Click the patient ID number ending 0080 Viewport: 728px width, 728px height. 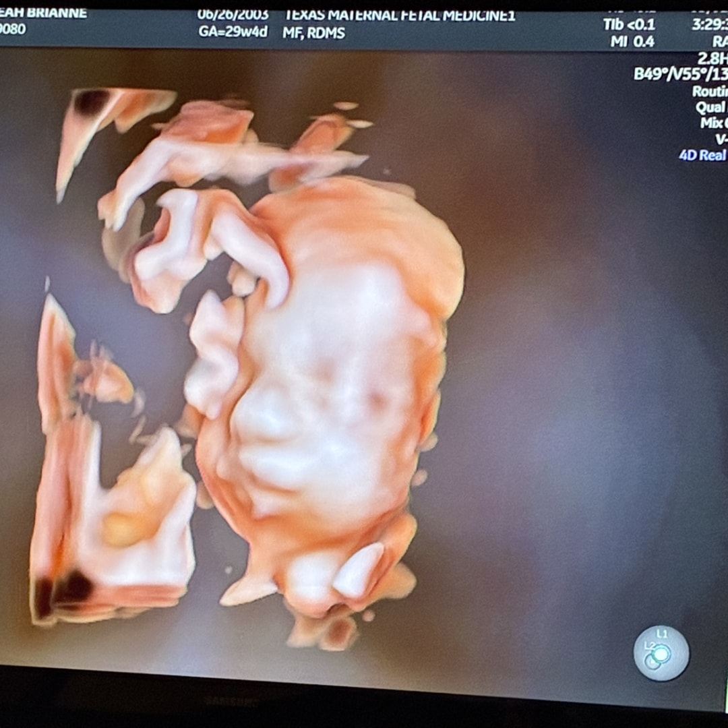(13, 30)
